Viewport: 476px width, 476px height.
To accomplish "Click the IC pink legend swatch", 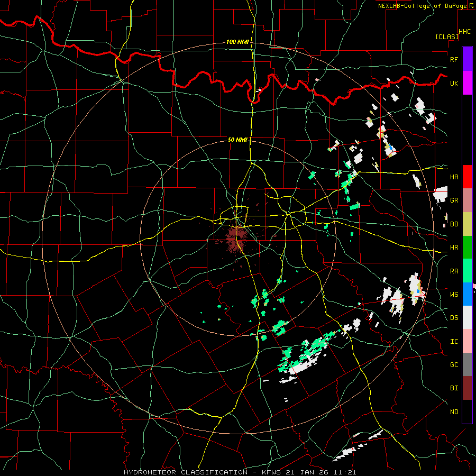I will [x=467, y=341].
